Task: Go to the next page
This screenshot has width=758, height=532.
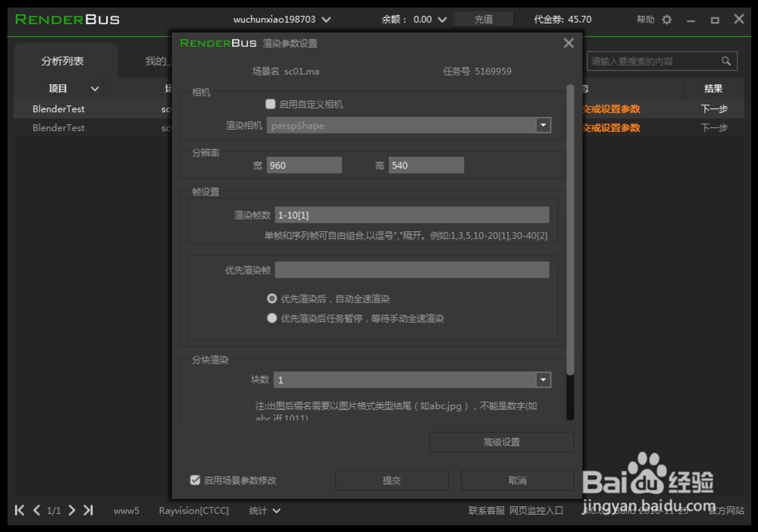Action: 71,510
